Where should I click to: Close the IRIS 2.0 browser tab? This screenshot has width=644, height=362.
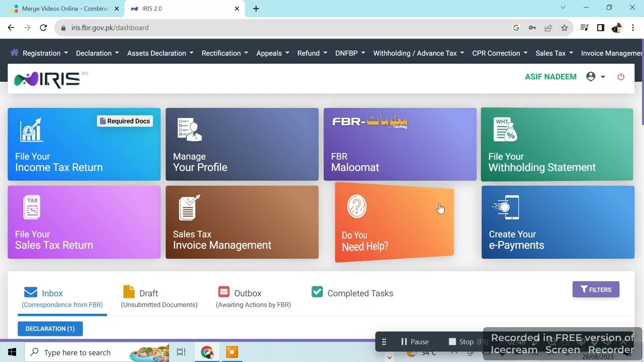[237, 9]
